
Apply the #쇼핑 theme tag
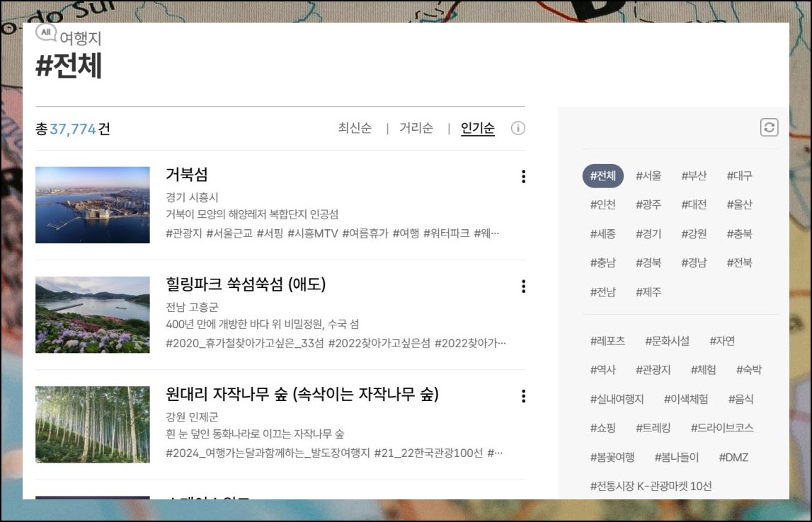point(602,428)
